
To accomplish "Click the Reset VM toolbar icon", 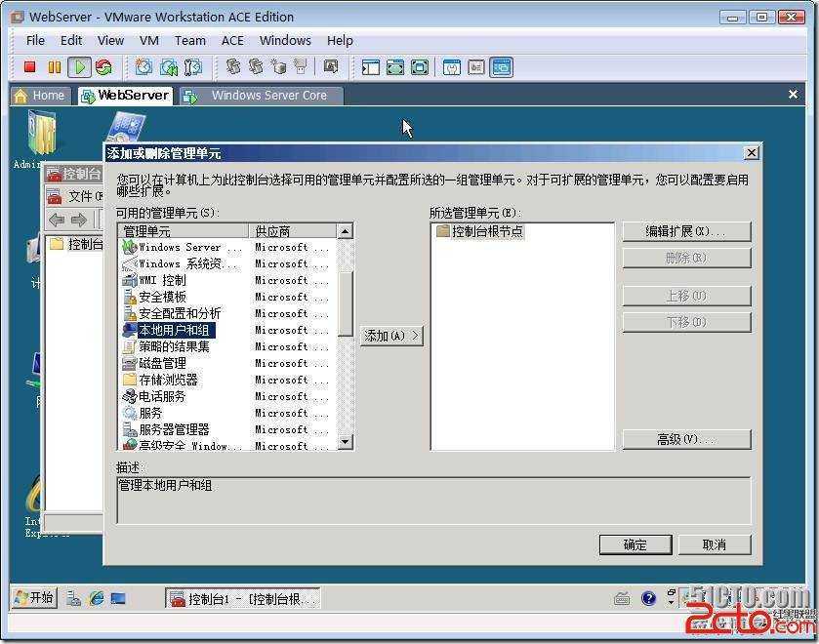I will point(103,67).
